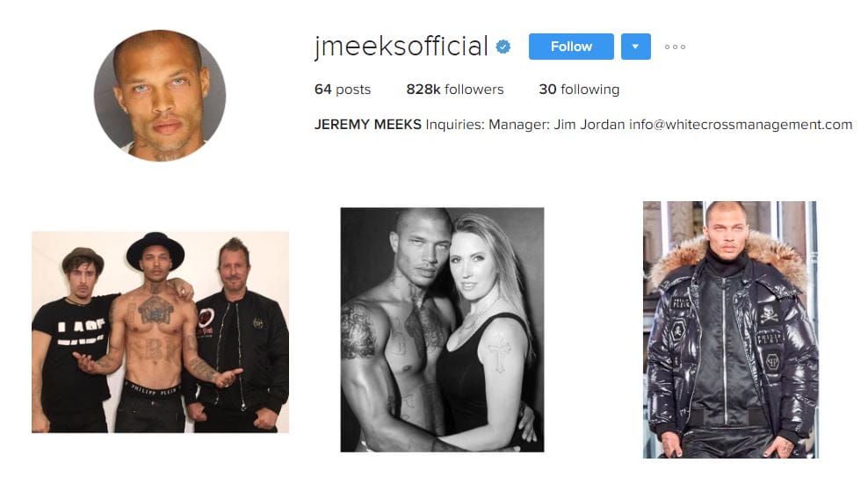The height and width of the screenshot is (477, 868).
Task: Expand suggested accounts arrow beside Follow
Action: click(x=635, y=47)
